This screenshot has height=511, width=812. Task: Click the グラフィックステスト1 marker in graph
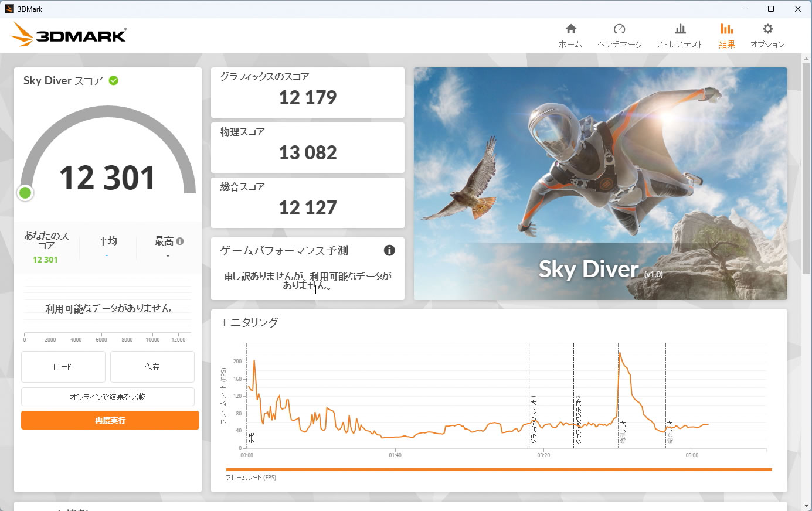tap(533, 419)
